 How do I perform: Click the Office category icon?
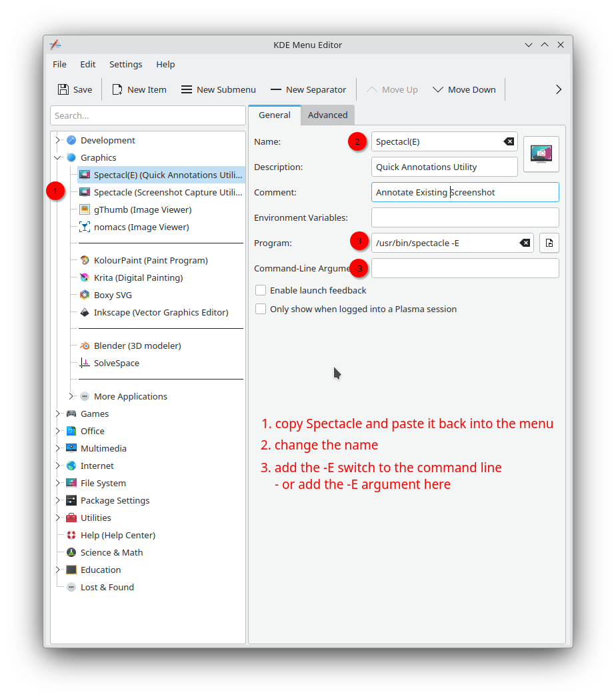(71, 431)
